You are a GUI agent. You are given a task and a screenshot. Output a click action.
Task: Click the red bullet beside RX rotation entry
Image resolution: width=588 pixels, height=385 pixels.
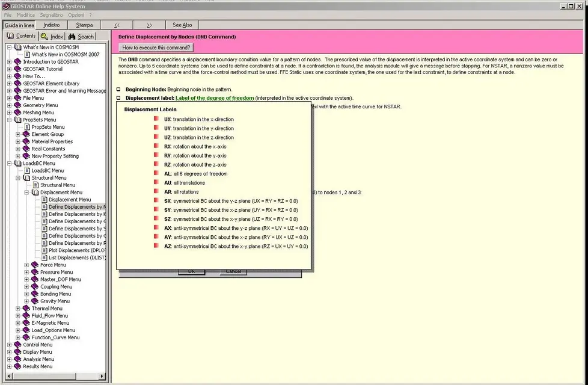[156, 146]
